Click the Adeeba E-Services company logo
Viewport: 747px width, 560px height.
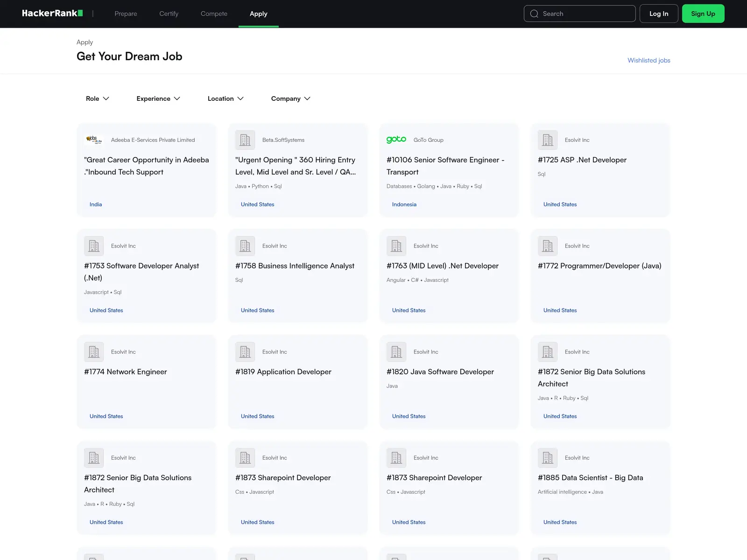tap(94, 140)
